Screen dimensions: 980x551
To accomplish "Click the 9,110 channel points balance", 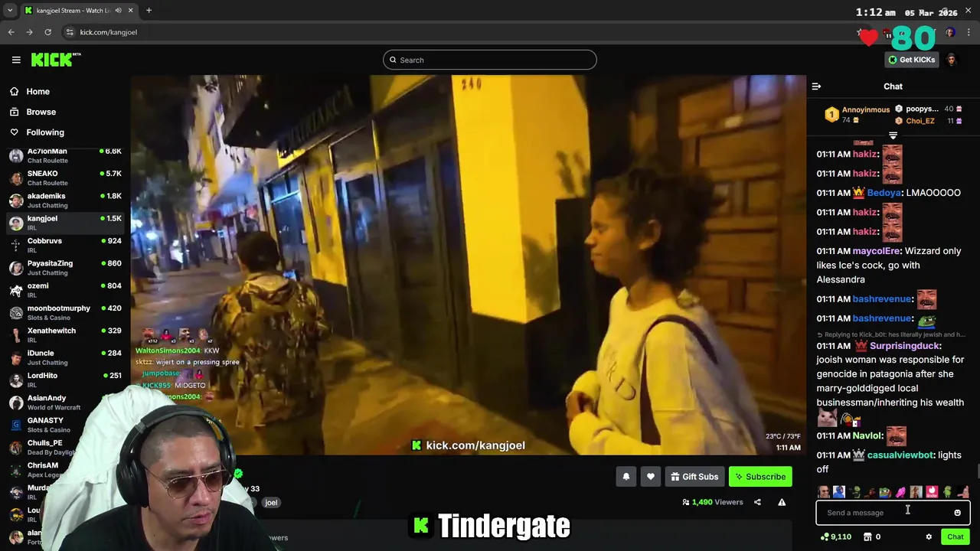I will [x=835, y=537].
